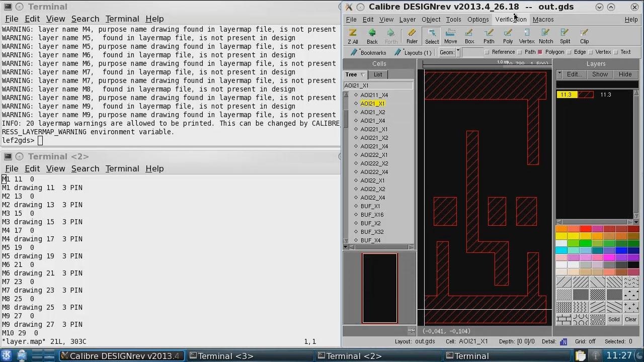
Task: Open the Object menu
Action: (431, 20)
